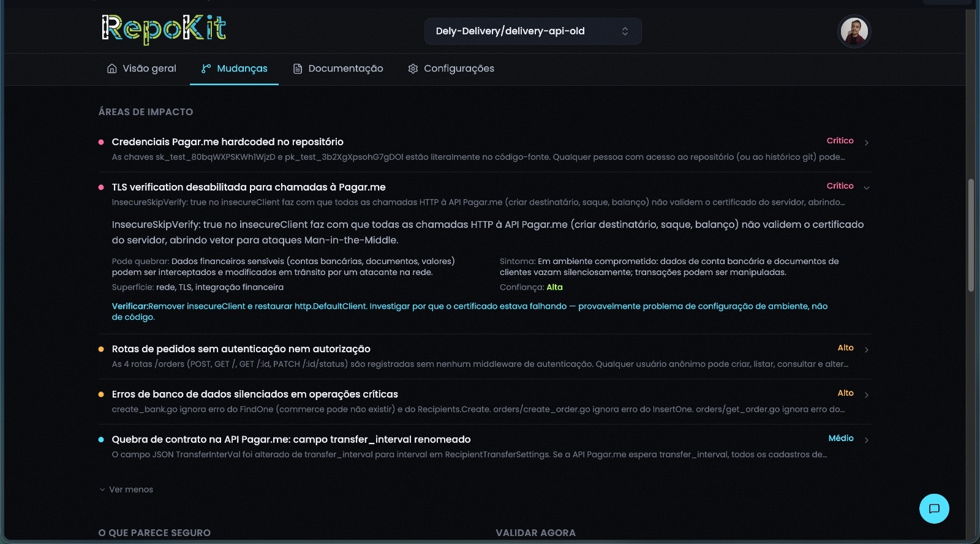Switch to the Documentação tab
This screenshot has height=544, width=980.
click(338, 69)
